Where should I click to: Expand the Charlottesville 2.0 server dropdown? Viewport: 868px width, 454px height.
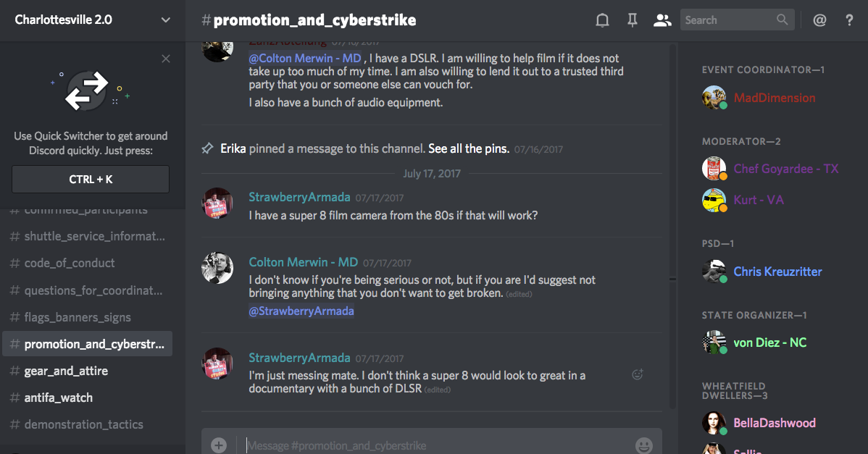165,20
